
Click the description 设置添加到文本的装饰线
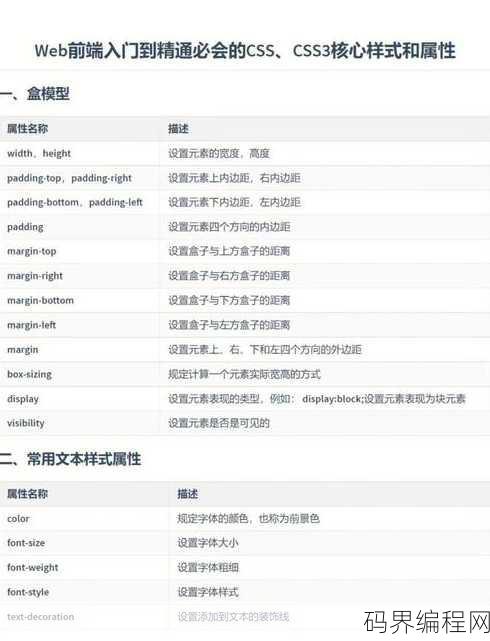click(233, 616)
